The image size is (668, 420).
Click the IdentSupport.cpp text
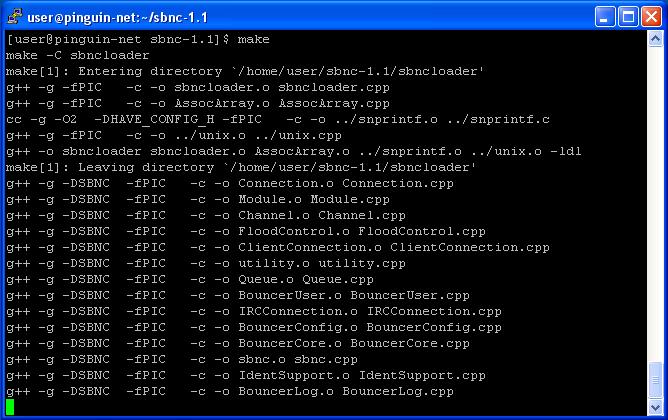tap(422, 376)
